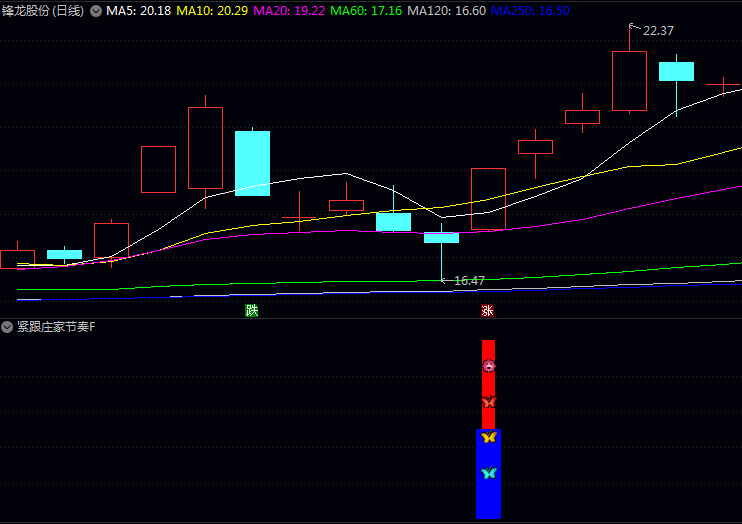Click the 锋龙股份 (日线) chart title
This screenshot has width=742, height=524.
point(43,11)
